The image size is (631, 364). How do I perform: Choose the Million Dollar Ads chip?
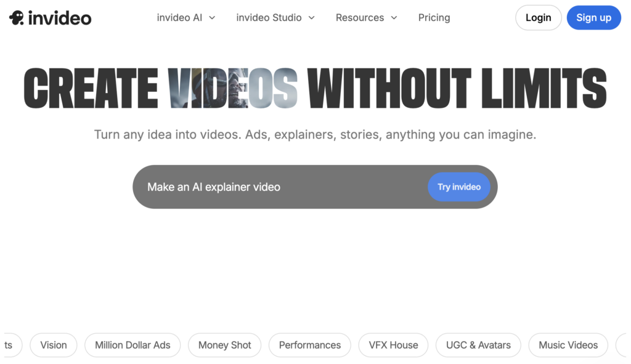coord(132,345)
